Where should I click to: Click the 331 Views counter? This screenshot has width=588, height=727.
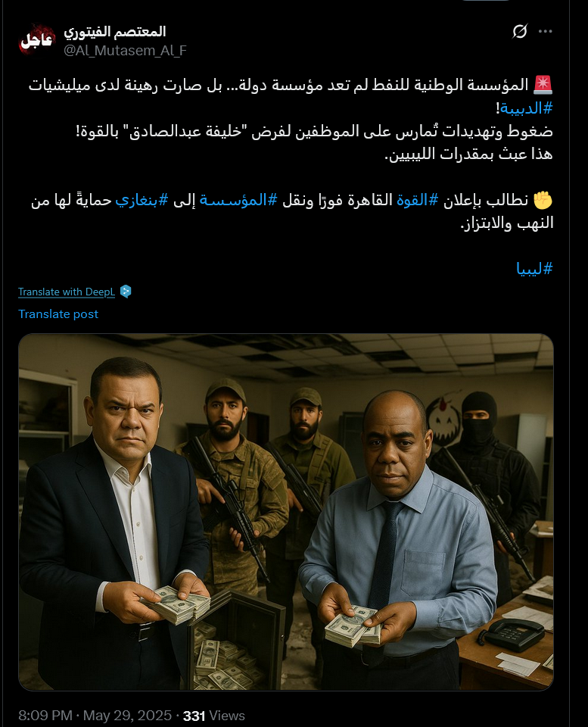213,716
